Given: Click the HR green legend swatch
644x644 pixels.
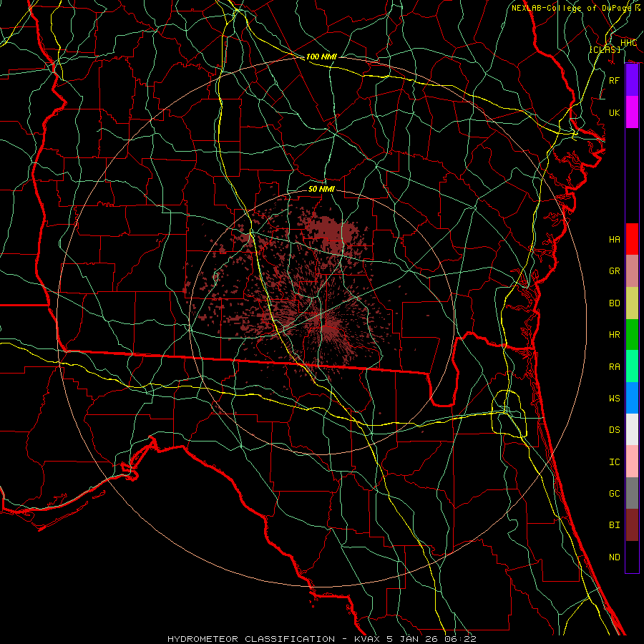Looking at the screenshot, I should coord(632,334).
